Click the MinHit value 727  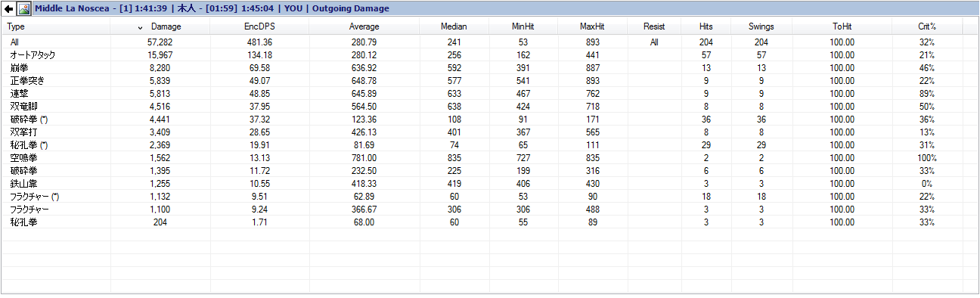point(523,158)
